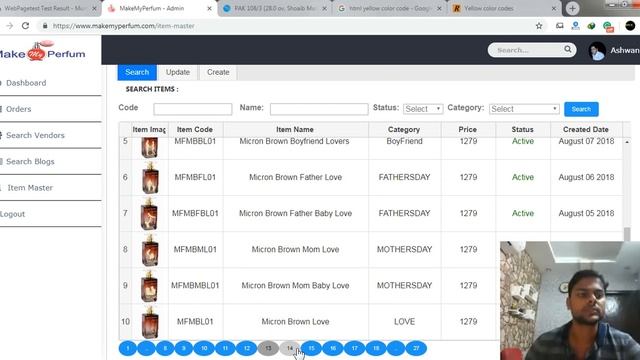This screenshot has height=360, width=640.
Task: Open image of Micron Brown Love item
Action: pos(150,322)
